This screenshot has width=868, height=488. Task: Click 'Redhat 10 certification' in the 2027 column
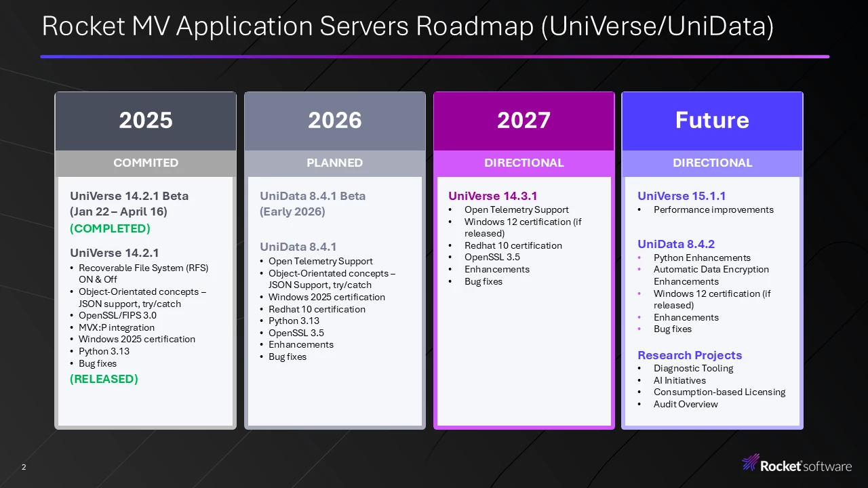(513, 245)
